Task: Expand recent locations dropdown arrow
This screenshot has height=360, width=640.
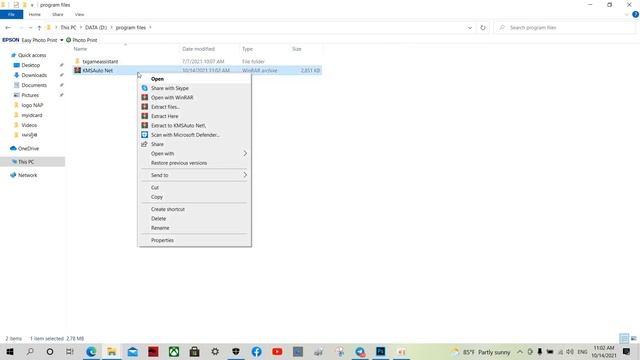Action: [x=30, y=27]
